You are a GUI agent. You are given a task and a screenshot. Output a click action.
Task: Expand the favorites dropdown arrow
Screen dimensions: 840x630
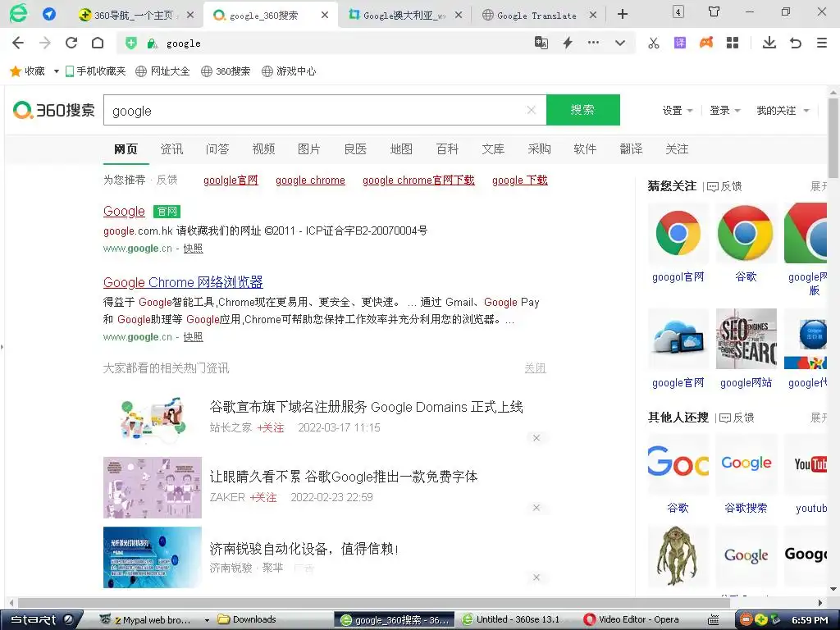pos(57,71)
